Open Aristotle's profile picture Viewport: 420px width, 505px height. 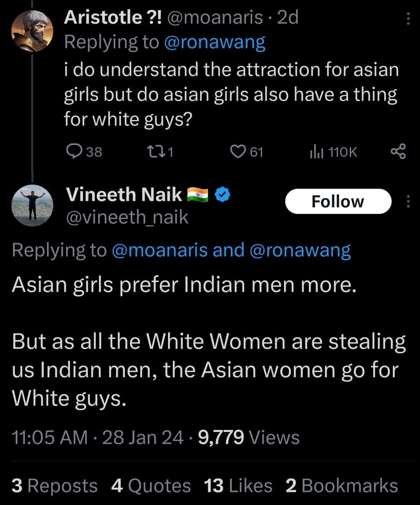(32, 31)
